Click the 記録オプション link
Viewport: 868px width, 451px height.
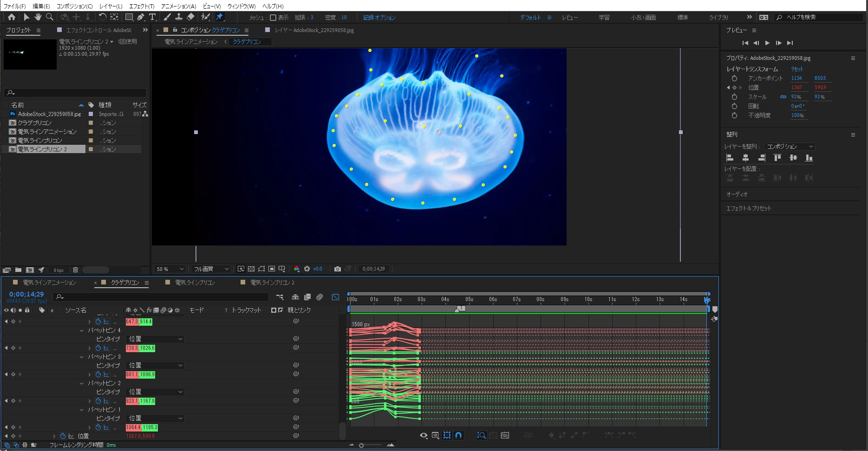[x=379, y=18]
